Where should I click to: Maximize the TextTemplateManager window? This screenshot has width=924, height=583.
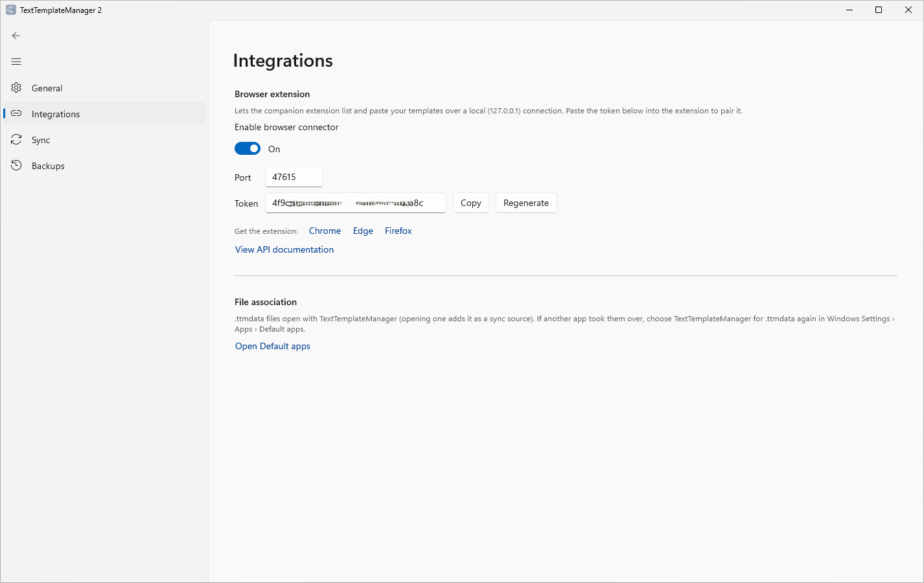tap(879, 10)
